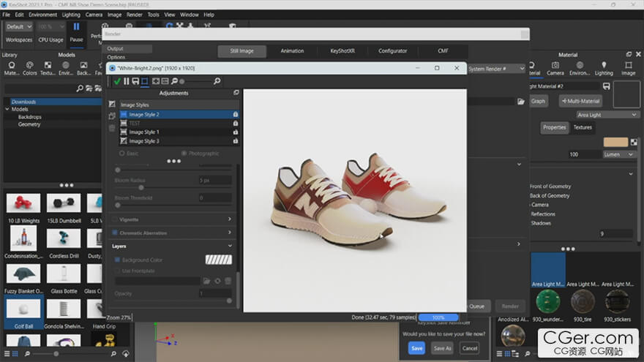Switch to the Configurator tab
644x362 pixels.
pos(393,51)
